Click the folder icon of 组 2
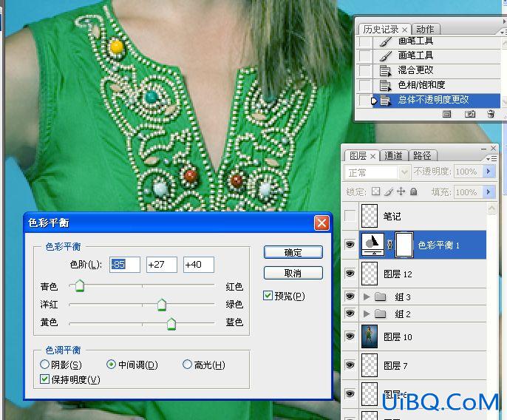Image resolution: width=507 pixels, height=420 pixels. (380, 314)
